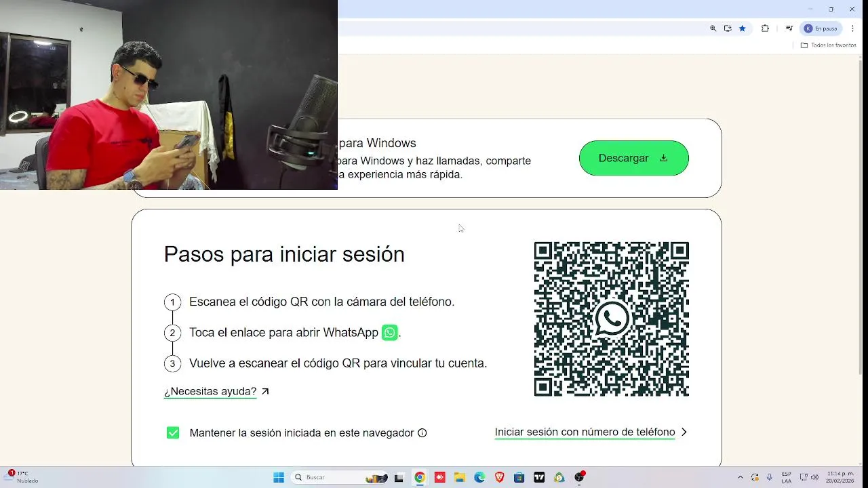Viewport: 868px width, 488px height.
Task: Open the clock showing 11:14 p. m.
Action: point(840,477)
